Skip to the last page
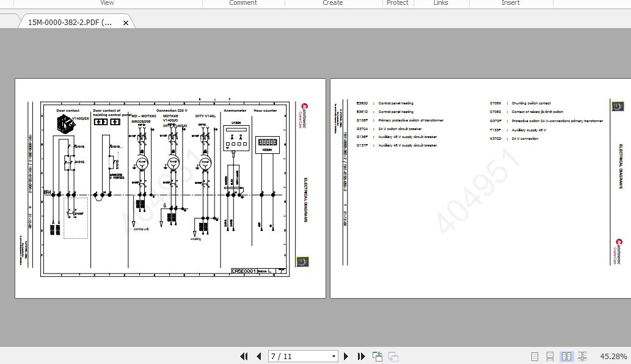The height and width of the screenshot is (364, 631). tap(361, 356)
